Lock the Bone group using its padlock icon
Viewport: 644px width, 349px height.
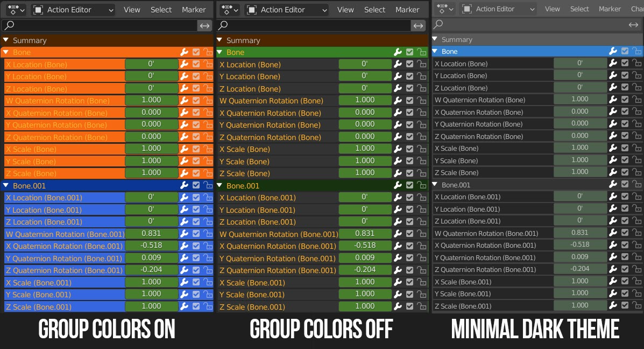pos(208,52)
